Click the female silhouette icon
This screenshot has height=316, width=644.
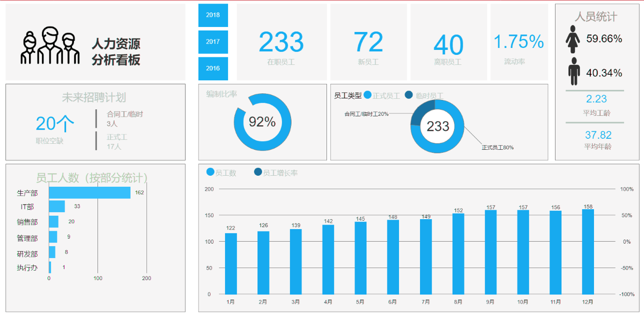[573, 39]
